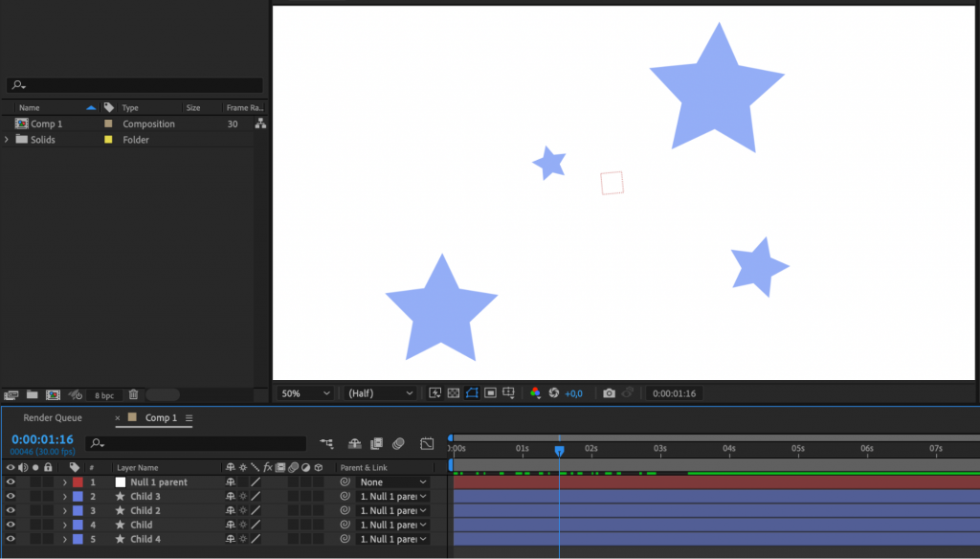Expand the Solids folder in the Project panel
The width and height of the screenshot is (980, 559).
(x=6, y=139)
